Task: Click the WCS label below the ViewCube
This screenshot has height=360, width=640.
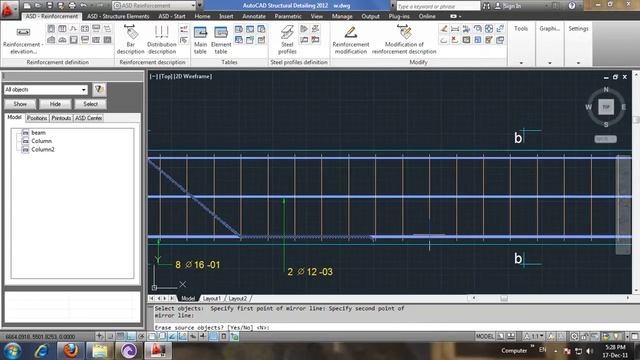Action: pos(605,139)
